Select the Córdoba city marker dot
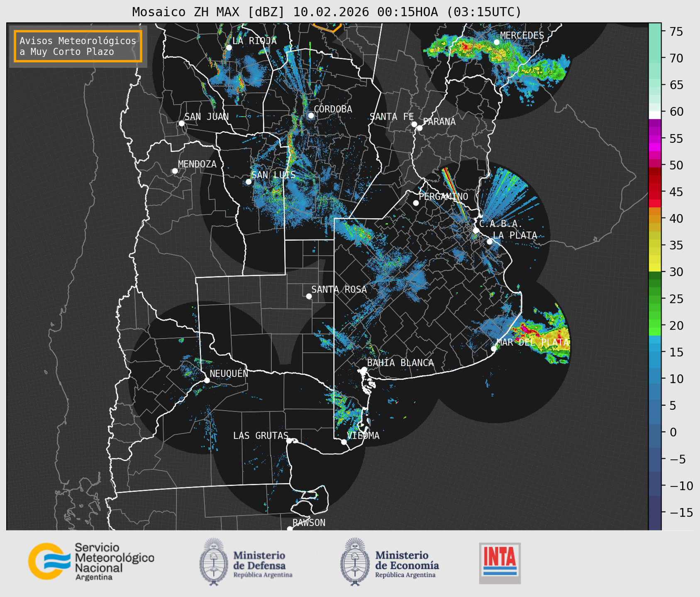Viewport: 700px width, 597px height. click(311, 115)
